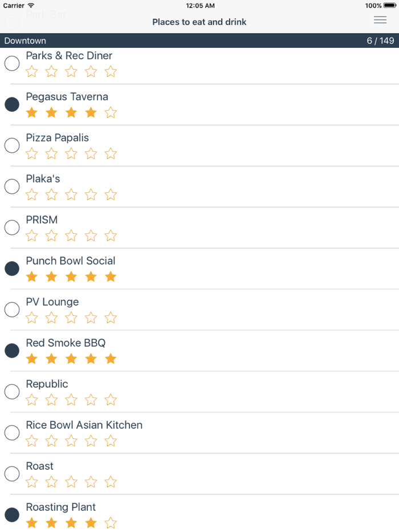Give Plaka's a one-star rating
The height and width of the screenshot is (532, 399).
[x=32, y=195]
